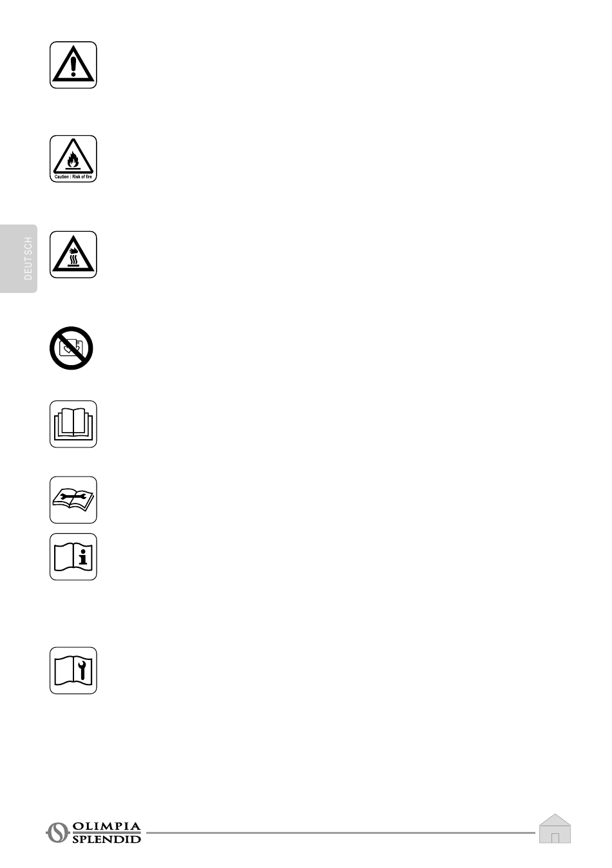The width and height of the screenshot is (612, 868).
Task: Select the flammable fire risk warning icon
Action: 73,158
